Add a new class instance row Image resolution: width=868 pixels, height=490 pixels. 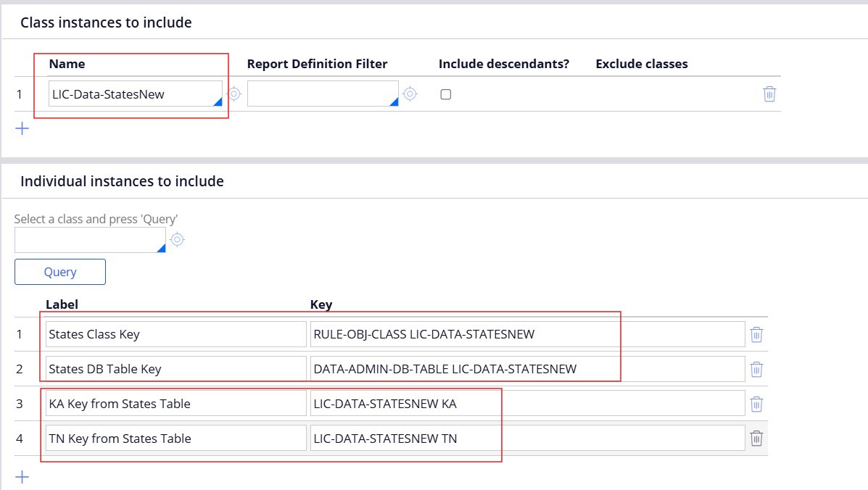tap(22, 129)
